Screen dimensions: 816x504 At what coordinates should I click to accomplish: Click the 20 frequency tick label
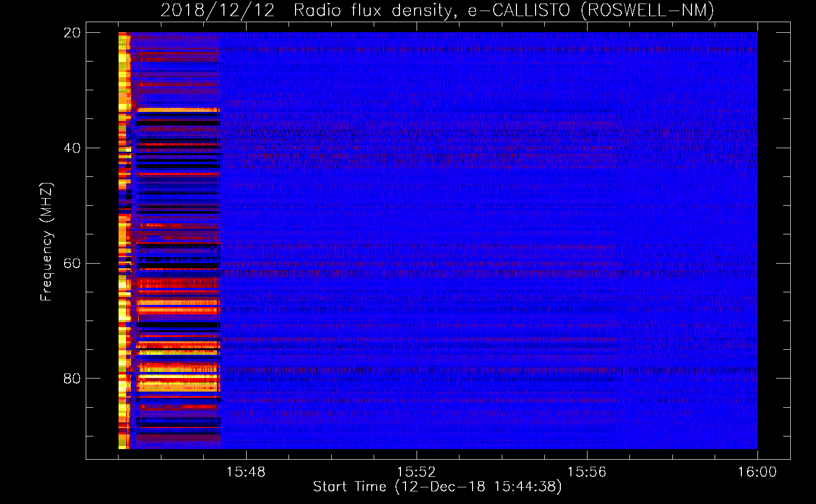pyautogui.click(x=72, y=33)
